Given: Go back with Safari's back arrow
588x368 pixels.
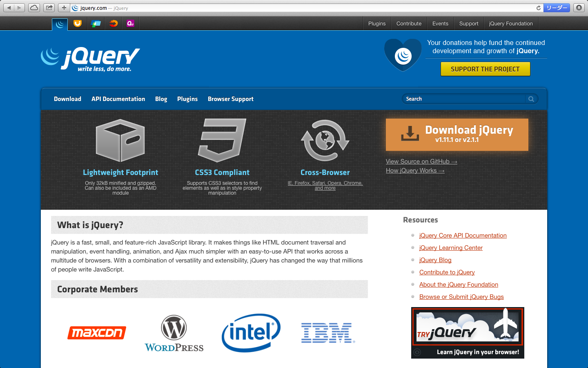Looking at the screenshot, I should click(x=9, y=8).
